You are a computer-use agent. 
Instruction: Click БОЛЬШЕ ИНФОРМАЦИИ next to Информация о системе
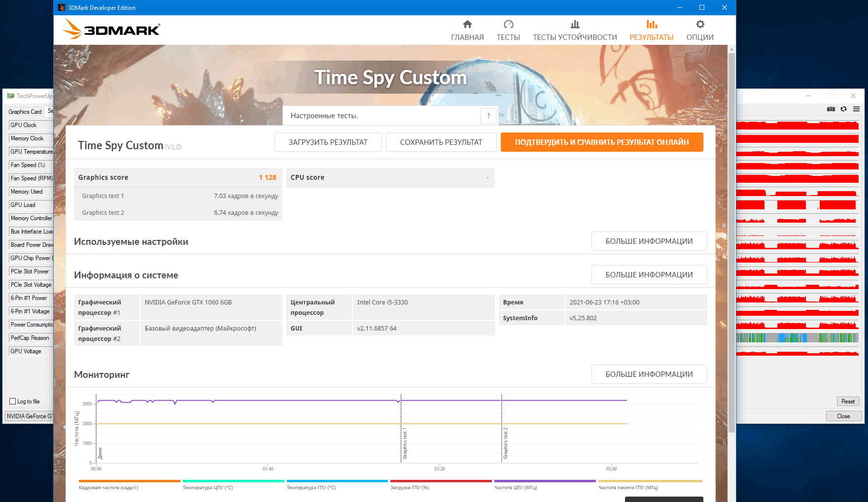[649, 275]
